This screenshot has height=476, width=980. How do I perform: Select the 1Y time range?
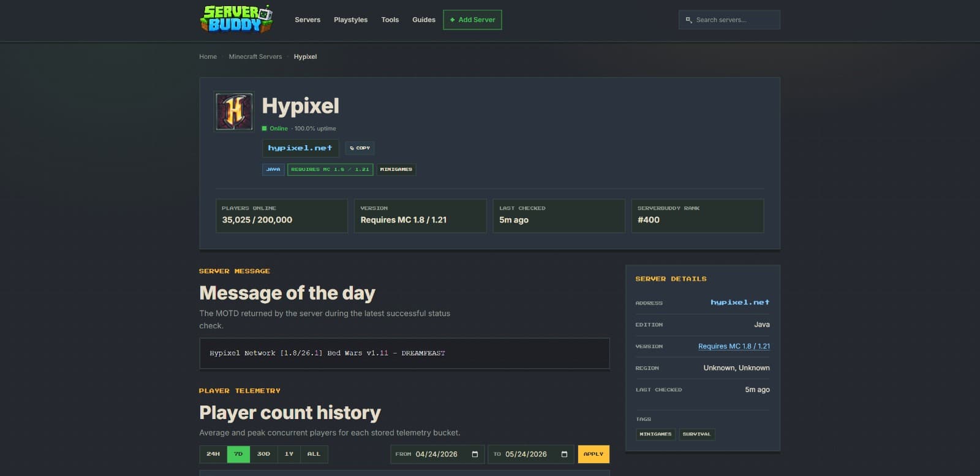pos(289,454)
